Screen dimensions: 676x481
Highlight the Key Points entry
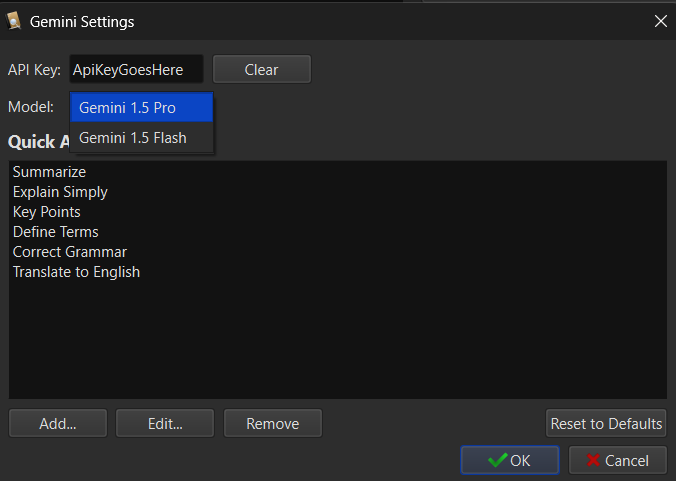(47, 212)
